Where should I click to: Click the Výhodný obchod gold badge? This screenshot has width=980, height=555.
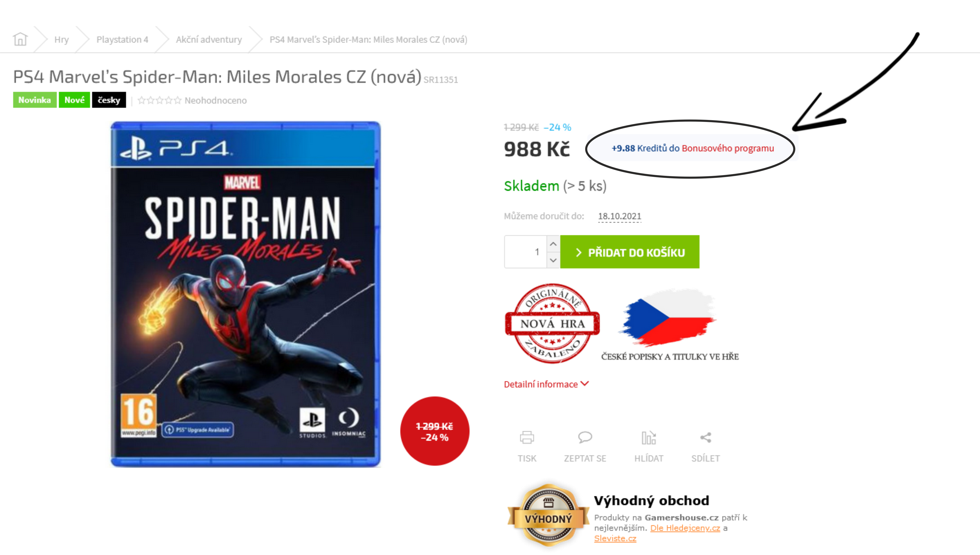pyautogui.click(x=548, y=515)
